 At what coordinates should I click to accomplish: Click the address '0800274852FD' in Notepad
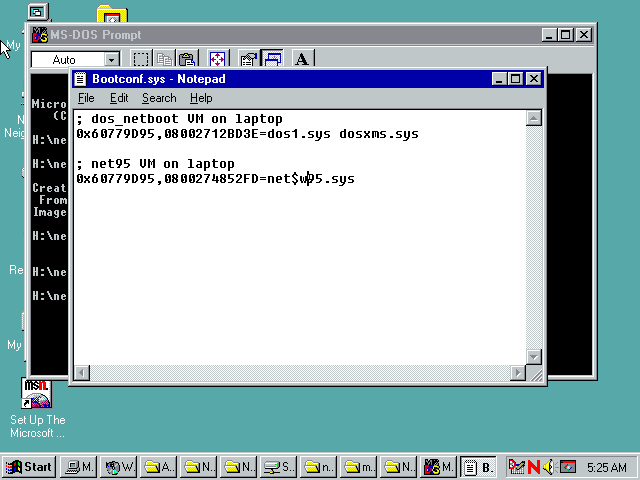coord(211,179)
